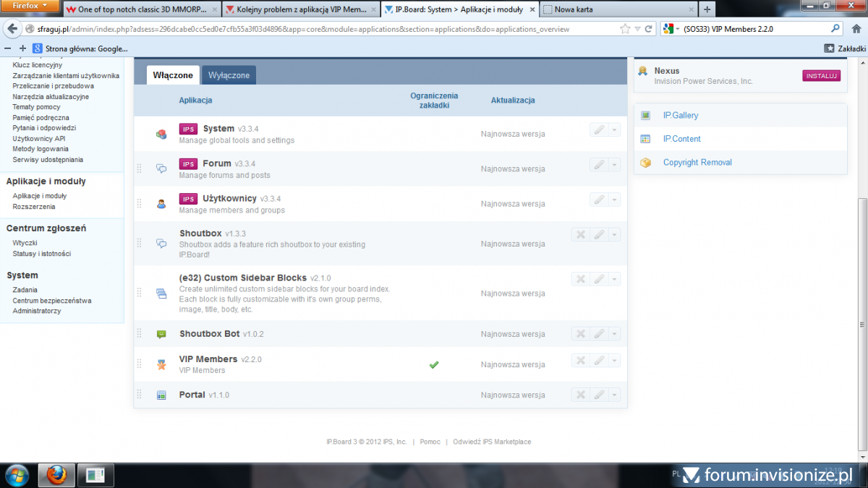Open the Wtyczki sidebar link
The height and width of the screenshot is (488, 868).
tap(25, 243)
